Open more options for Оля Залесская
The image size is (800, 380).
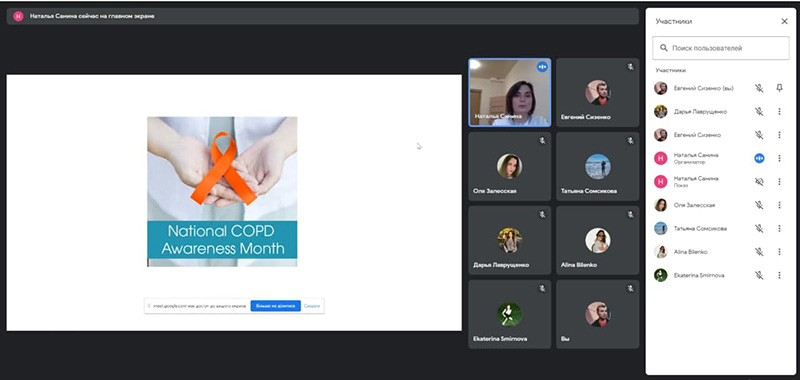779,205
